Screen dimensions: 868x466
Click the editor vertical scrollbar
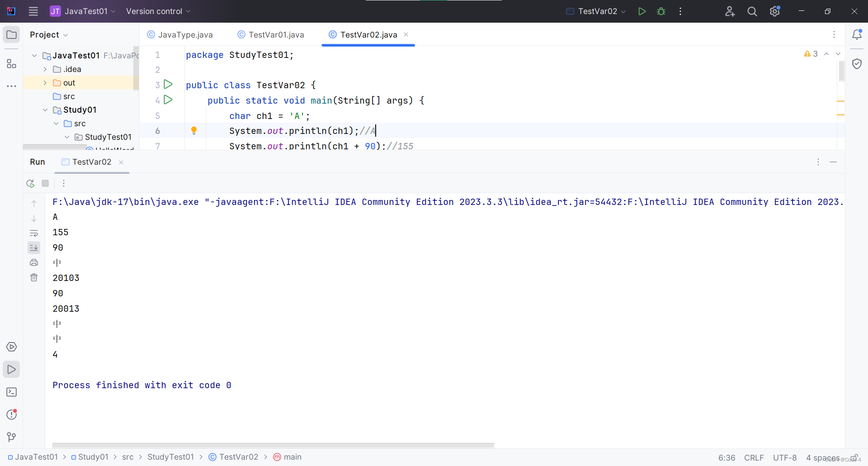(x=841, y=71)
